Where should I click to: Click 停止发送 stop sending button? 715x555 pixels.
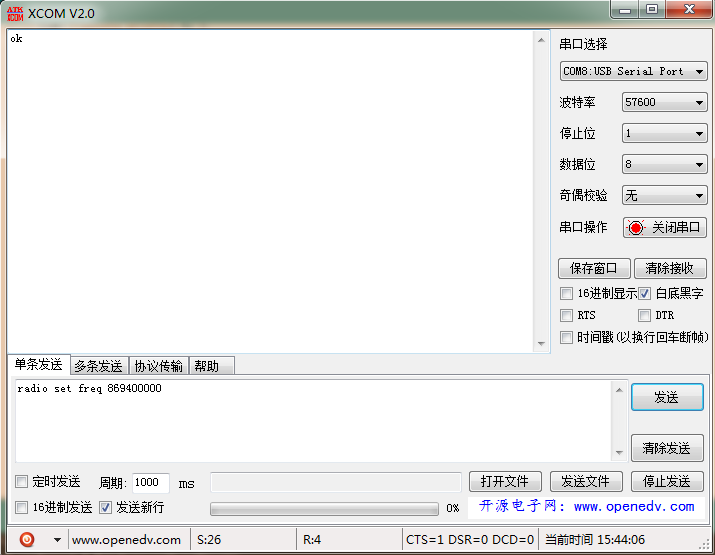coord(667,482)
